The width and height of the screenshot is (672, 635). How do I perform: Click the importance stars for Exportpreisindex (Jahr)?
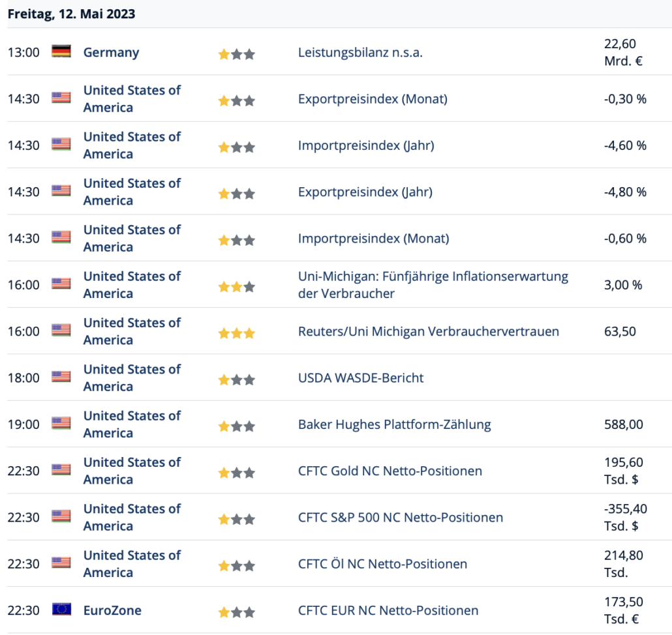[x=237, y=194]
